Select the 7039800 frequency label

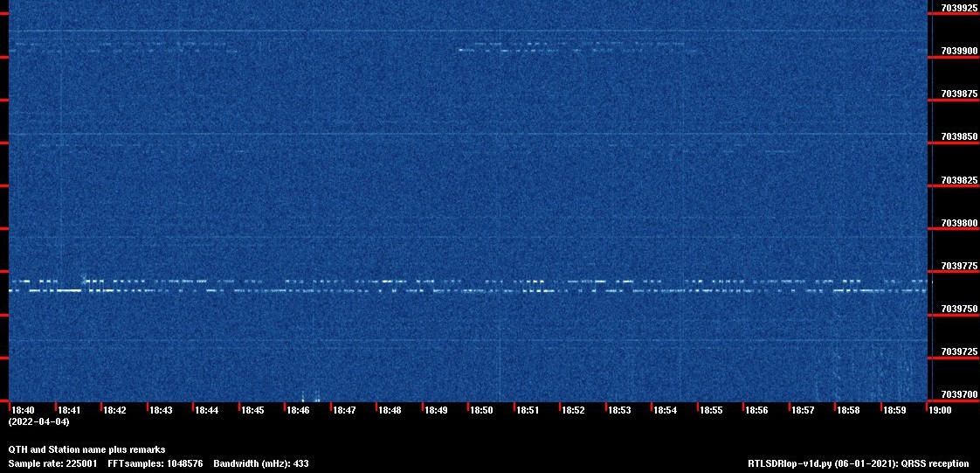959,223
